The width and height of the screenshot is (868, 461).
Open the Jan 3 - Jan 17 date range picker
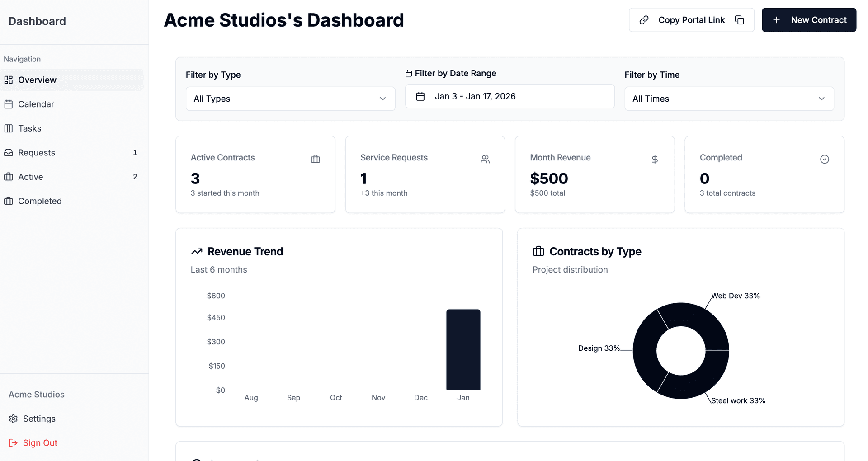pos(509,96)
